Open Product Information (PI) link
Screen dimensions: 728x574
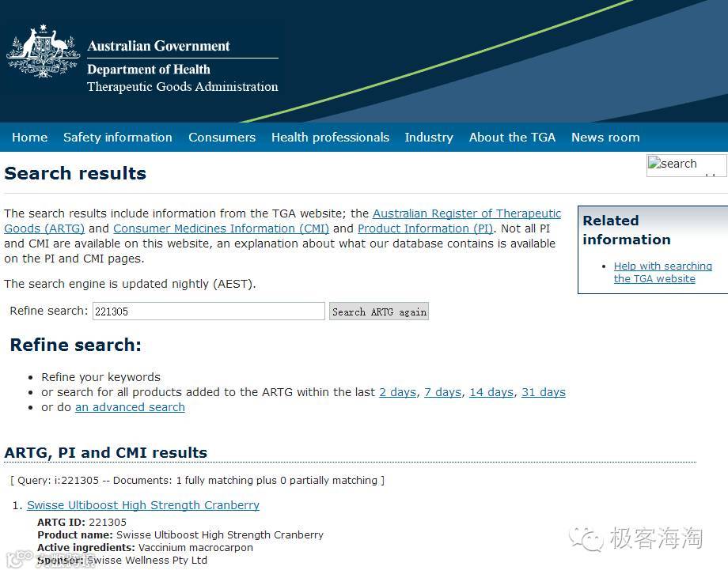(x=425, y=228)
